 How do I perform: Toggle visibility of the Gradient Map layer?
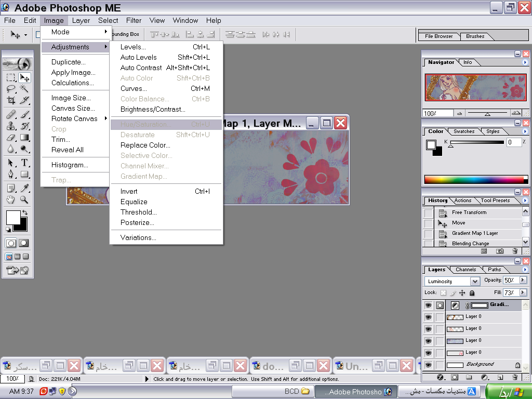point(428,305)
